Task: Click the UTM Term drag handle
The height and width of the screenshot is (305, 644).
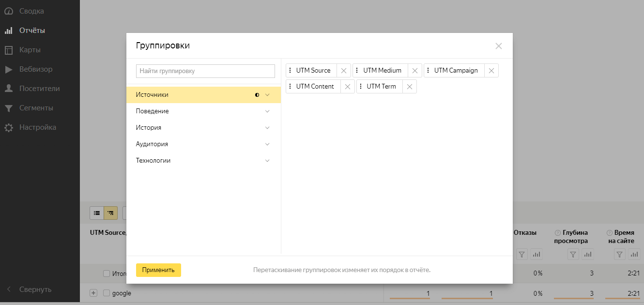Action: point(361,87)
